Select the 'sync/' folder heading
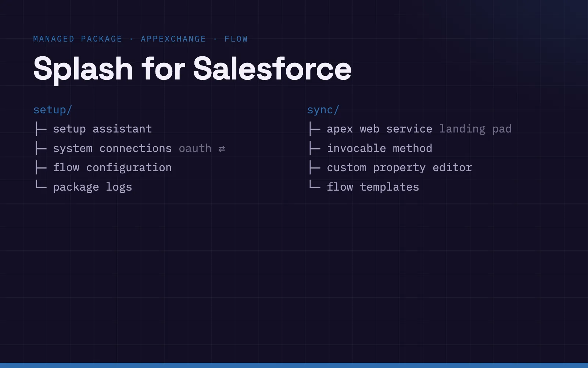Screen dimensions: 588x368 pyautogui.click(x=323, y=110)
